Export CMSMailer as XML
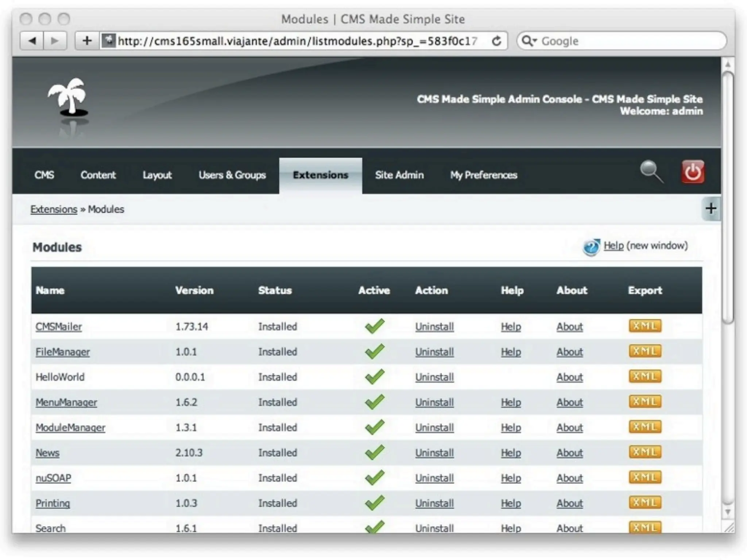Image resolution: width=747 pixels, height=560 pixels. coord(645,326)
